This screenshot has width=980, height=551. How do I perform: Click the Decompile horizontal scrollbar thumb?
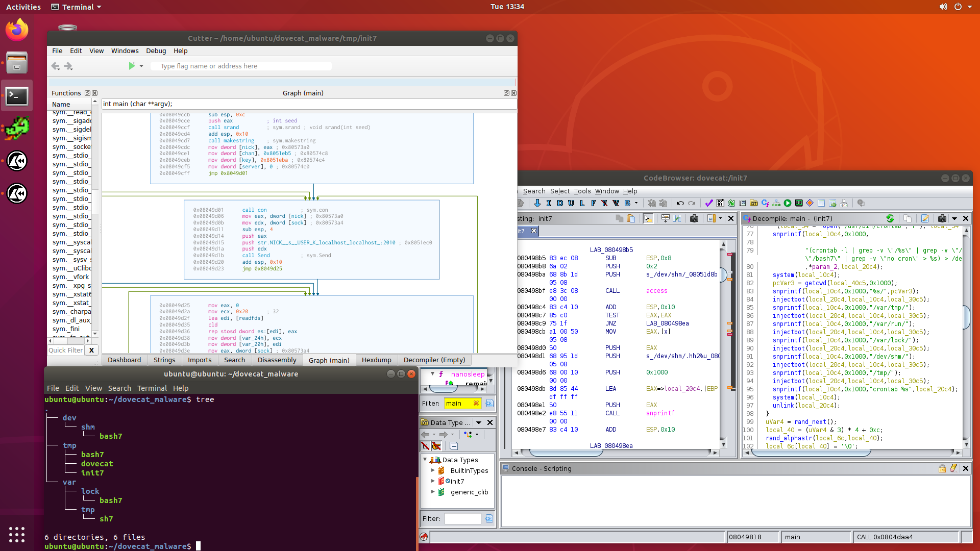811,453
